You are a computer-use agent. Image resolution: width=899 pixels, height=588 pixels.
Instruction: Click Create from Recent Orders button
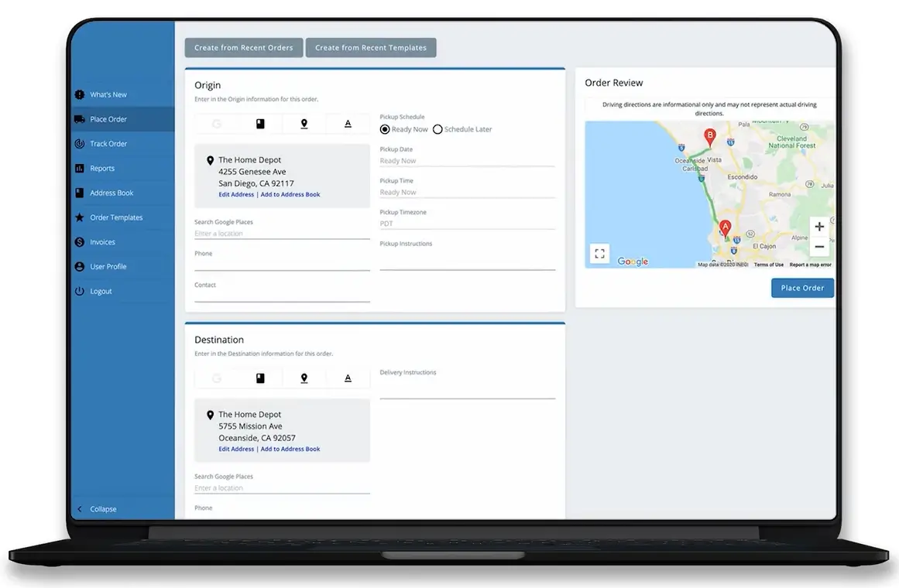click(x=243, y=48)
